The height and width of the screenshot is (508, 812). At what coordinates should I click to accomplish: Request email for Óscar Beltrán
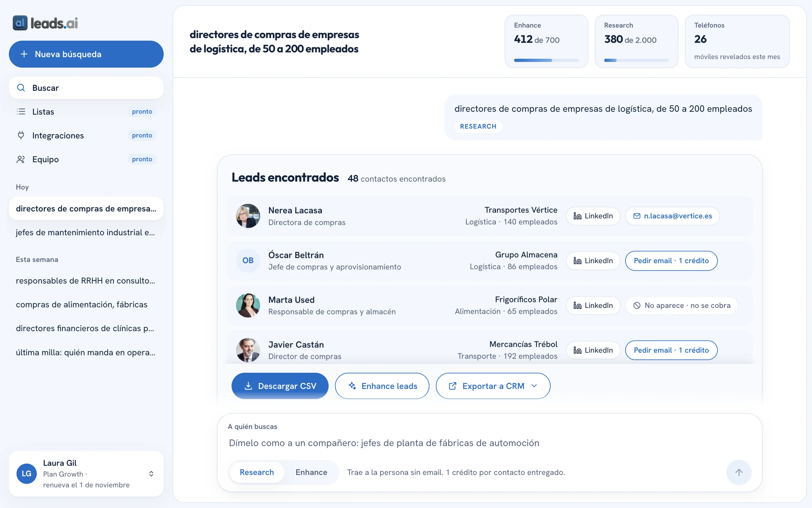tap(671, 261)
